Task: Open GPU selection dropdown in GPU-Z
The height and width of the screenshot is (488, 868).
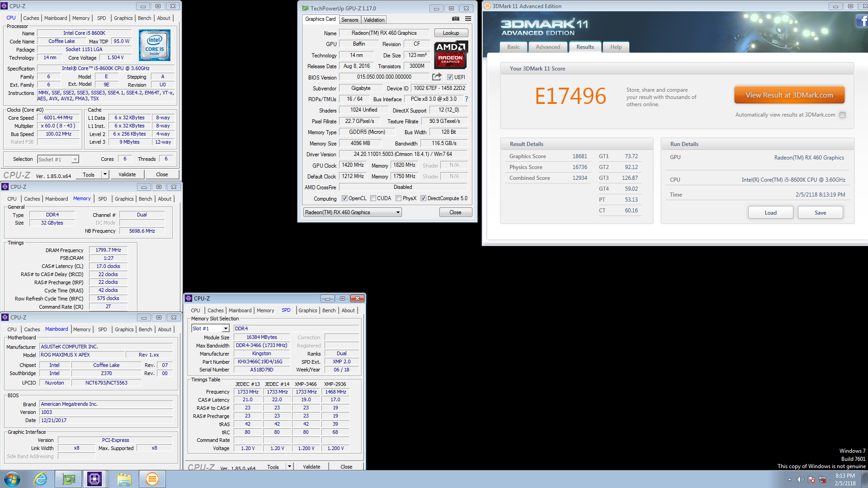Action: tap(352, 212)
